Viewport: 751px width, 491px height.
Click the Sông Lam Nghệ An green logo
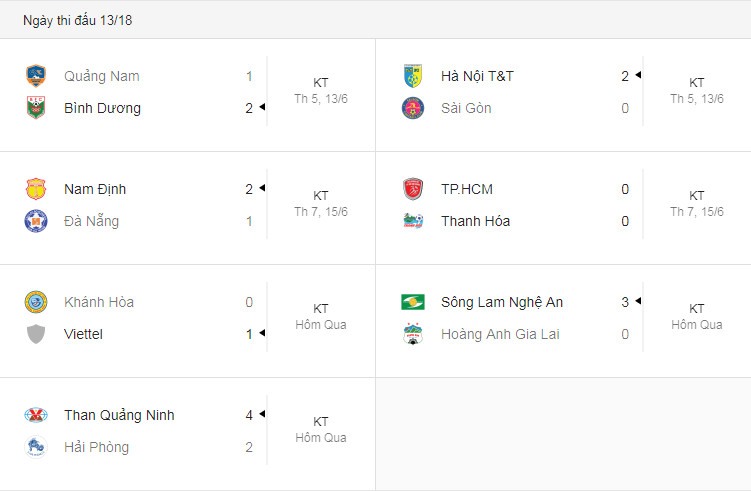(x=412, y=302)
